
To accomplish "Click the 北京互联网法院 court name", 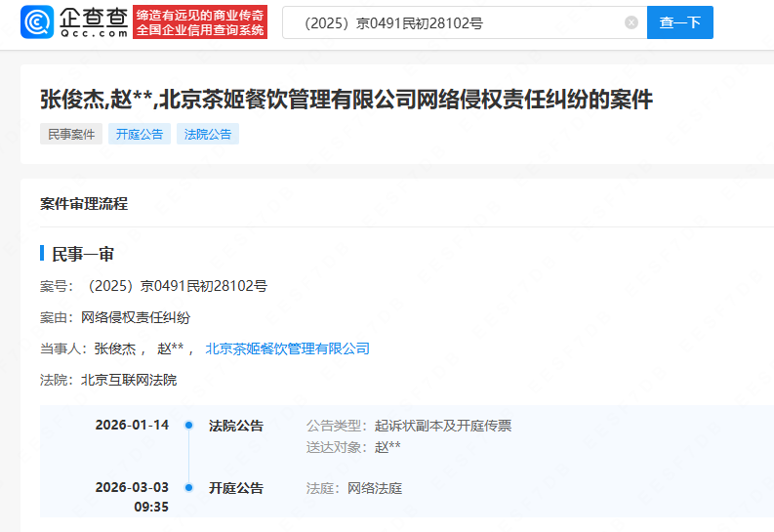I will point(129,380).
